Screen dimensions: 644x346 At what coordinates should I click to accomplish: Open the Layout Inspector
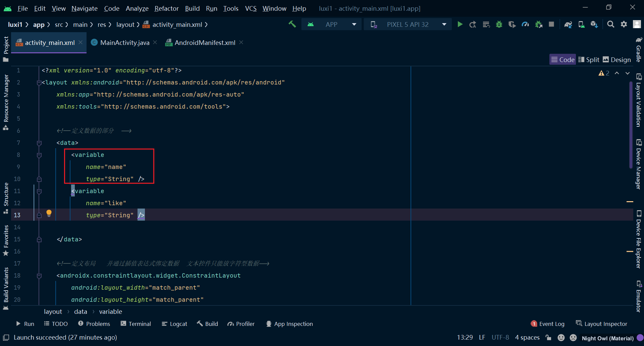click(x=601, y=324)
